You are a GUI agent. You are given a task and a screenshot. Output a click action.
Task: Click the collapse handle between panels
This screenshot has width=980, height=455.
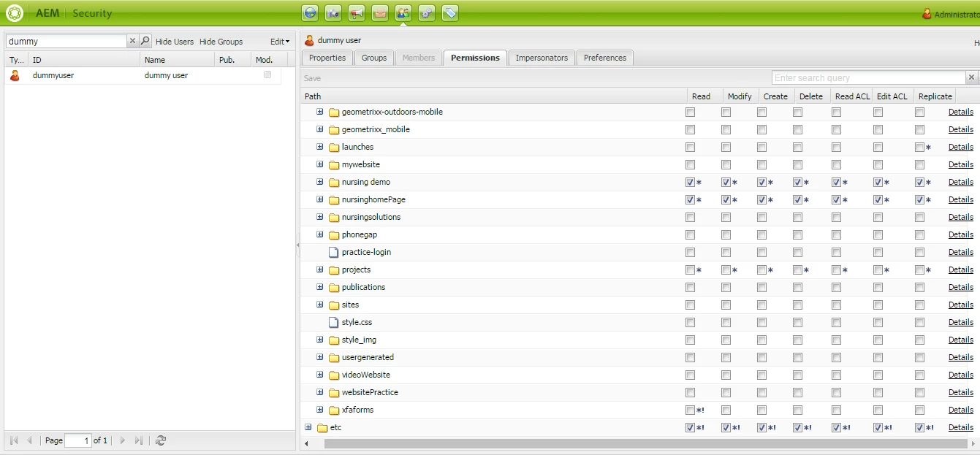click(297, 246)
